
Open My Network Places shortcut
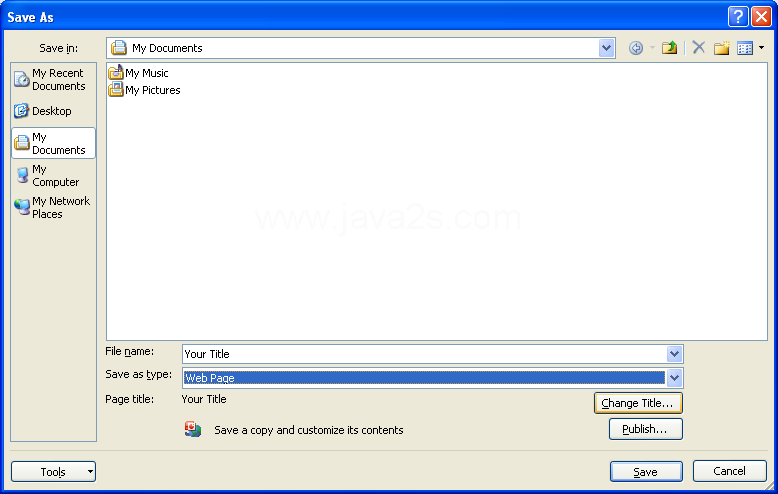coord(53,207)
